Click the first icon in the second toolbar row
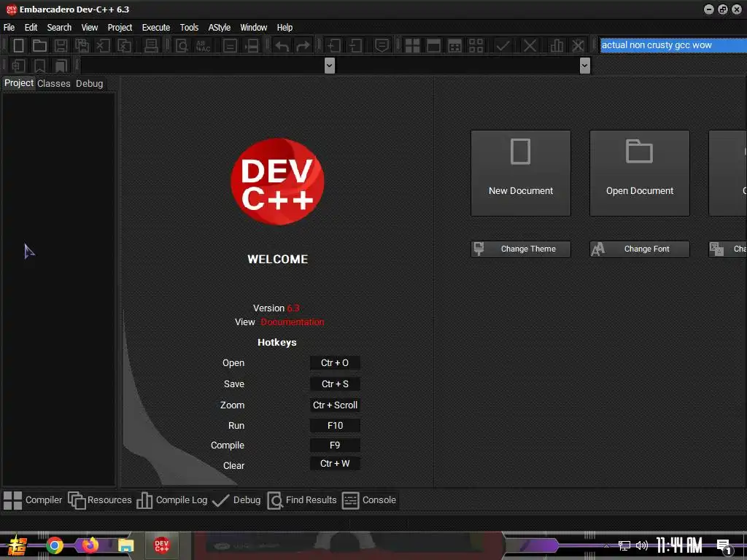 [x=18, y=65]
